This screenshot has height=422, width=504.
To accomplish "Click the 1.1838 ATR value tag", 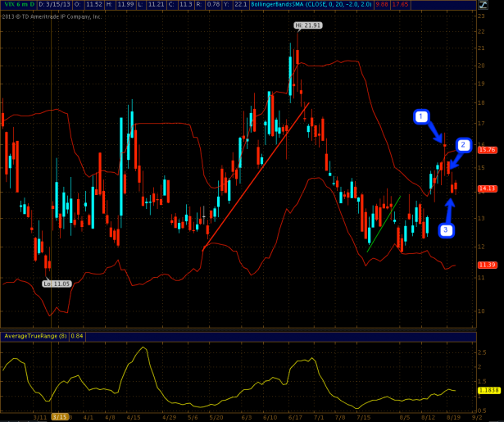I will [488, 391].
